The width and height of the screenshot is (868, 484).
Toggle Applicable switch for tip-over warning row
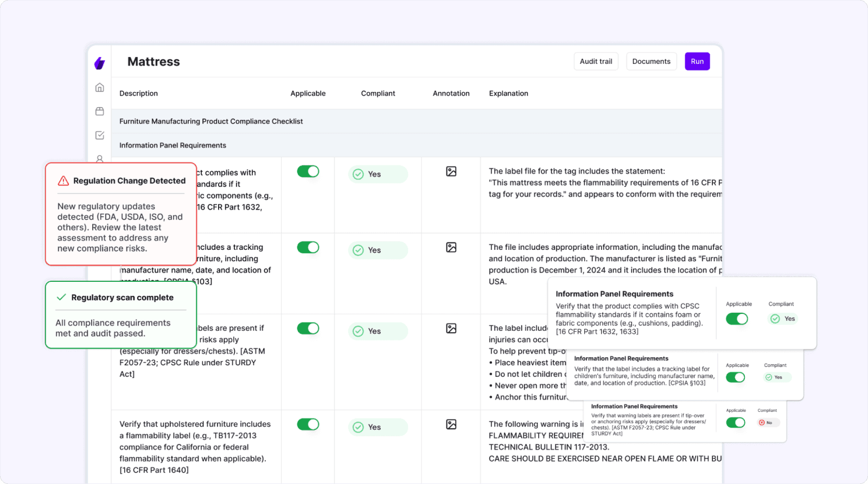coord(308,328)
